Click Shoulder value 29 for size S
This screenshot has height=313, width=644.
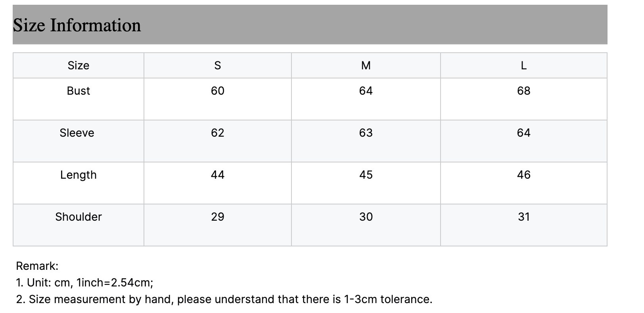[x=218, y=217]
